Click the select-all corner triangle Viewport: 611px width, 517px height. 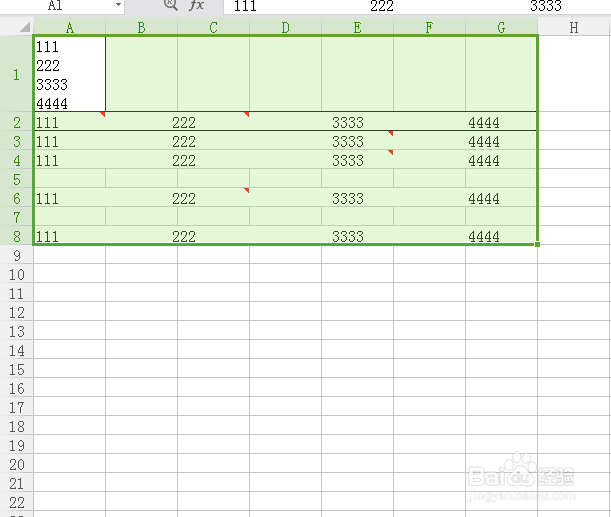click(25, 27)
